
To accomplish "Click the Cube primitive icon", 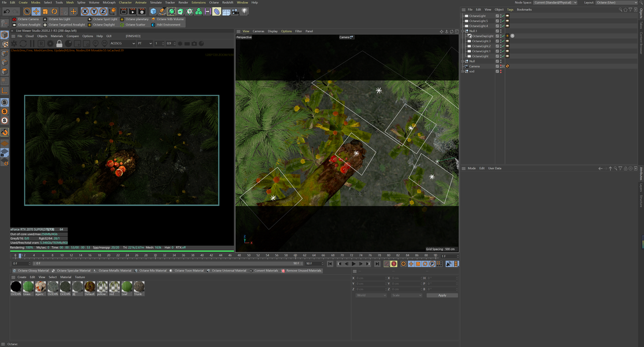I will coord(154,12).
